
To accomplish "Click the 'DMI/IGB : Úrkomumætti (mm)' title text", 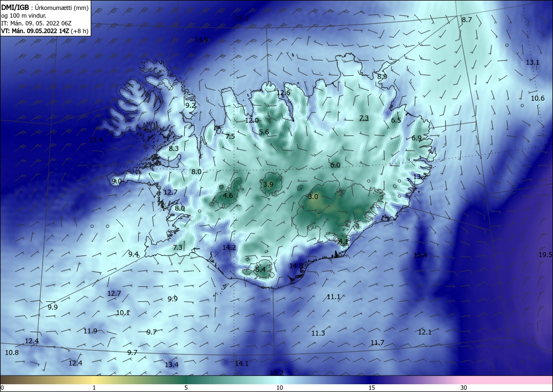I will tap(45, 8).
